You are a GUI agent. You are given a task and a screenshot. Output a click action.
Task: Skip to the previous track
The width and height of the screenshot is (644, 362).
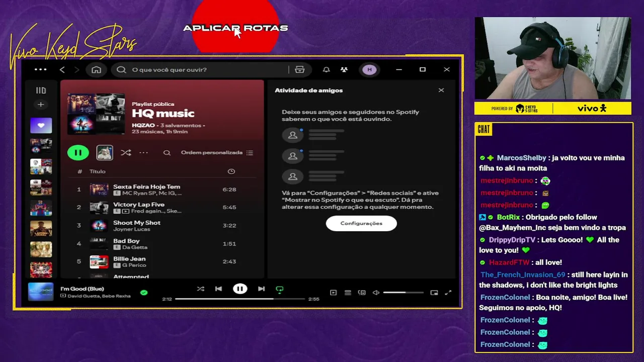218,289
